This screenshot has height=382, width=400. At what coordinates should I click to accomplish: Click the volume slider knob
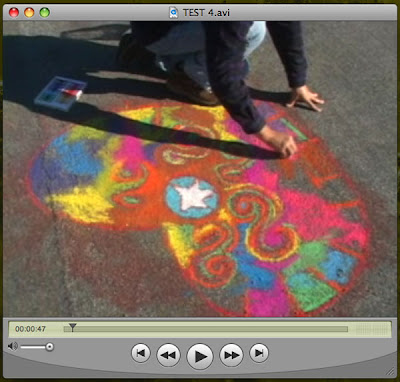pyautogui.click(x=49, y=347)
